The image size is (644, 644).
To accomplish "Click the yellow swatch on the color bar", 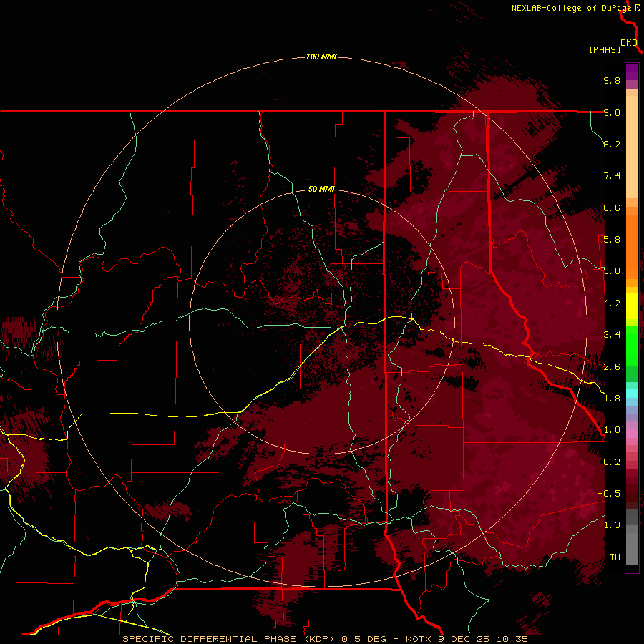I will [x=632, y=306].
